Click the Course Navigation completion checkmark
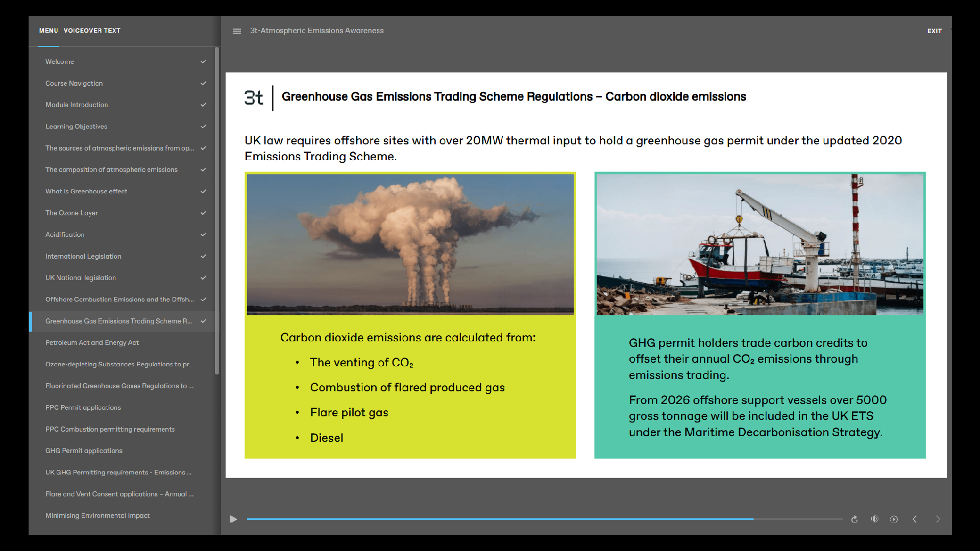This screenshot has width=980, height=551. point(203,83)
